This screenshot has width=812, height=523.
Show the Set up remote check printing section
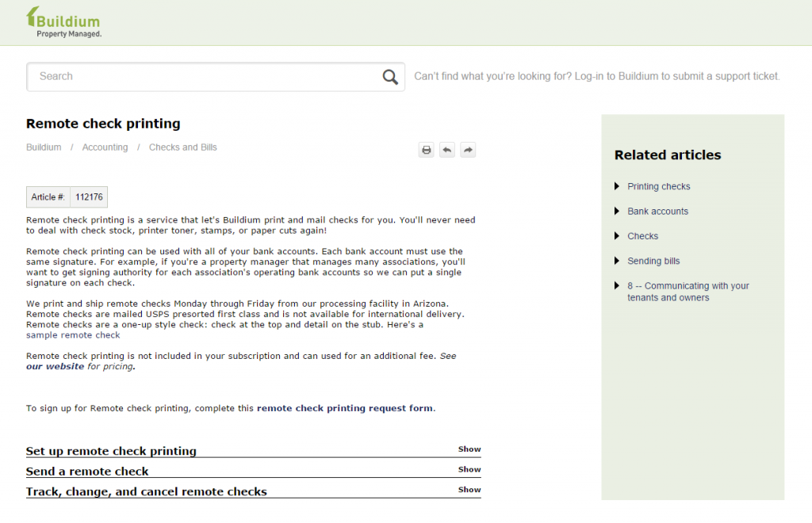coord(469,449)
